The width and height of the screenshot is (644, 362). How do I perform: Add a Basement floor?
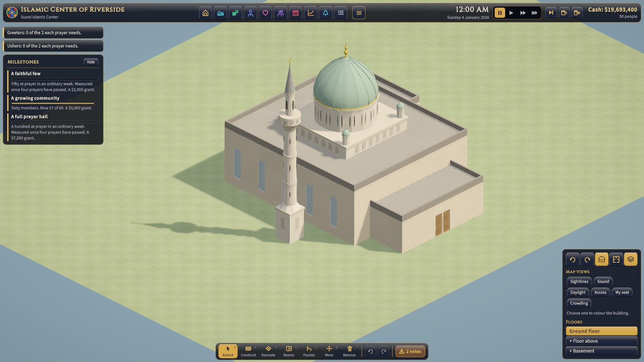pyautogui.click(x=601, y=351)
